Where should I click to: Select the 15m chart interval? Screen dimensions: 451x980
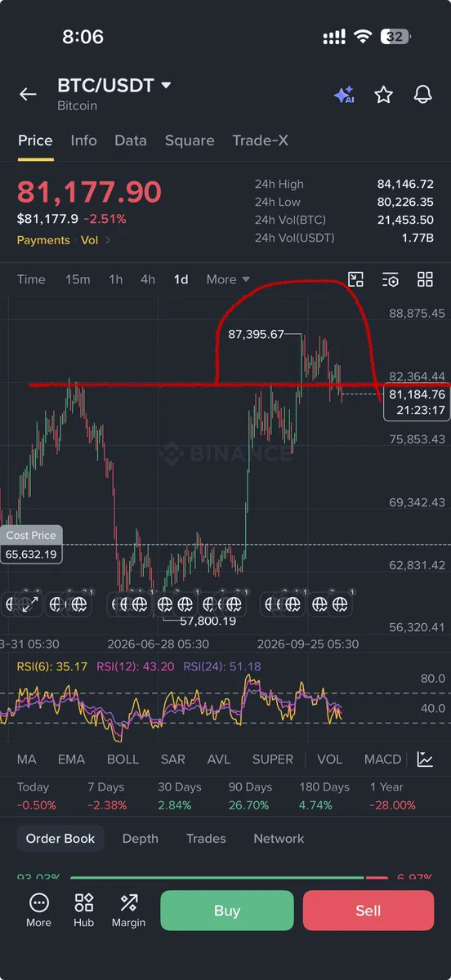pos(78,279)
